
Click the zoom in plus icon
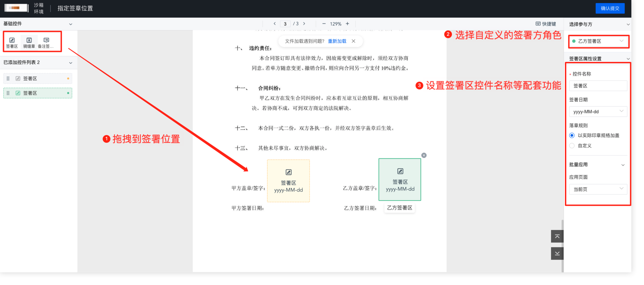[347, 24]
